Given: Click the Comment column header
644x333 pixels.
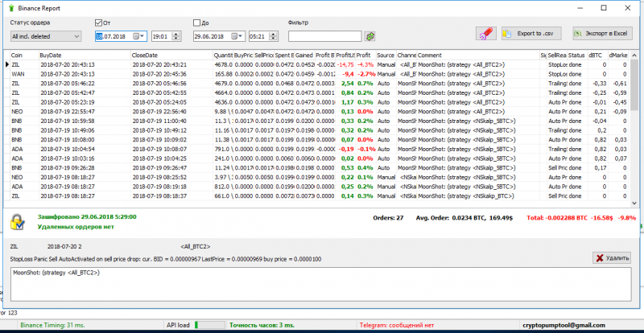Looking at the screenshot, I should click(x=478, y=55).
